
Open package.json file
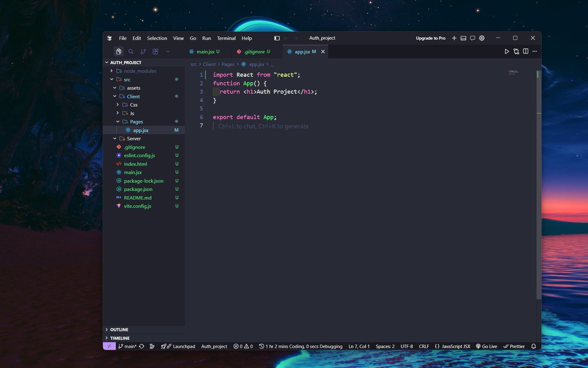[144, 189]
